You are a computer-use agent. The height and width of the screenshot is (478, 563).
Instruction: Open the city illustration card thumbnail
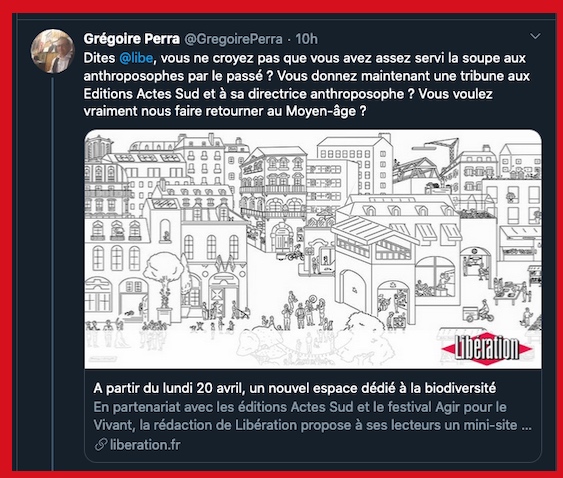coord(313,249)
